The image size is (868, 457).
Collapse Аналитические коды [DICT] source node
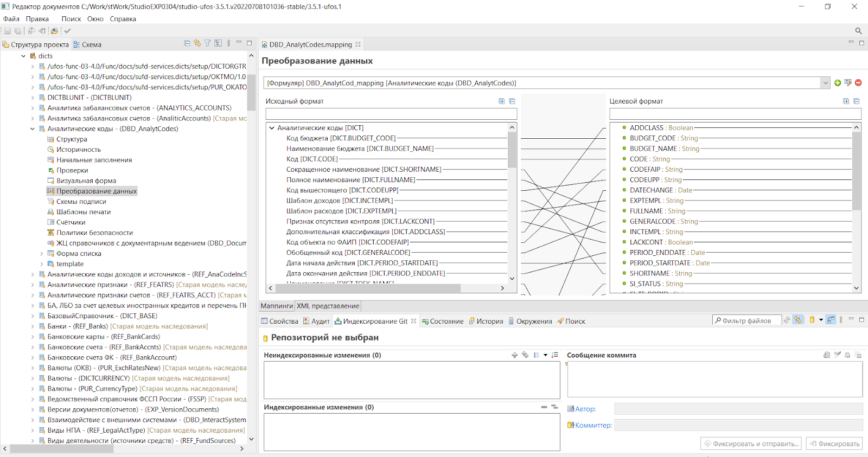point(272,128)
